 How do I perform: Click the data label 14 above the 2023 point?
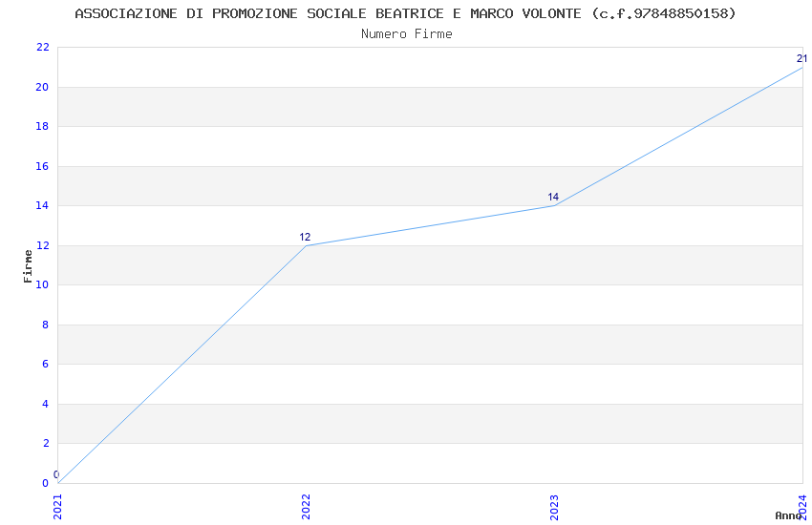coord(553,197)
